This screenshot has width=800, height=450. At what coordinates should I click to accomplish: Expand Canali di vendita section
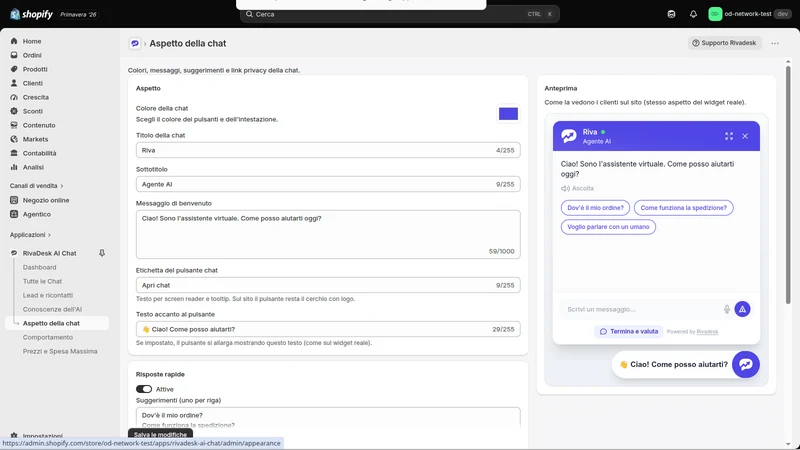point(36,186)
